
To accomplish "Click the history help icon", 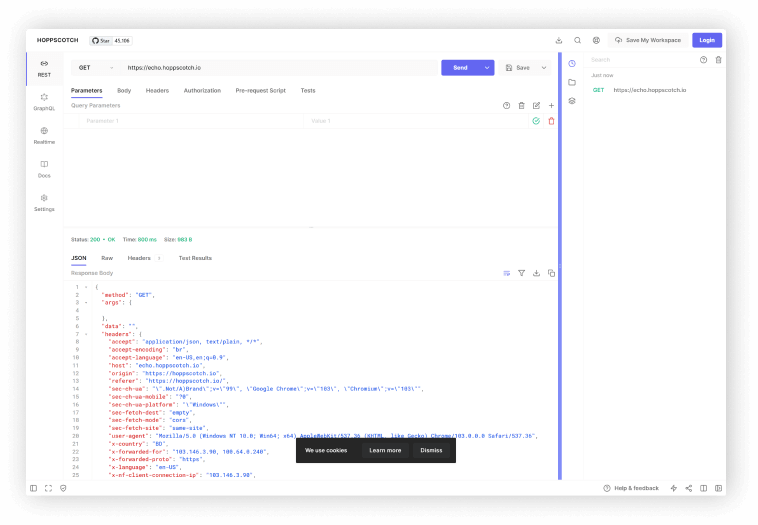I will (703, 59).
